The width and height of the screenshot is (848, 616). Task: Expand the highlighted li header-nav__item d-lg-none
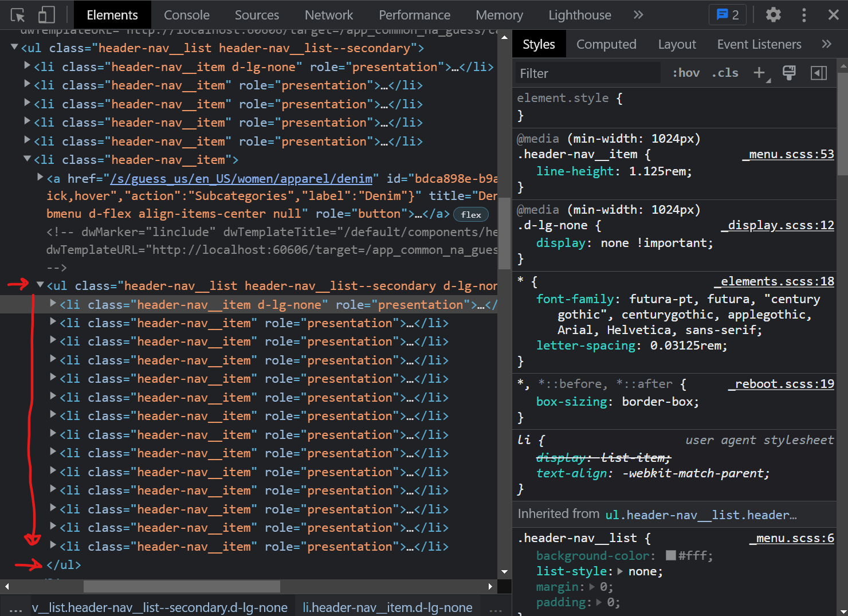52,304
